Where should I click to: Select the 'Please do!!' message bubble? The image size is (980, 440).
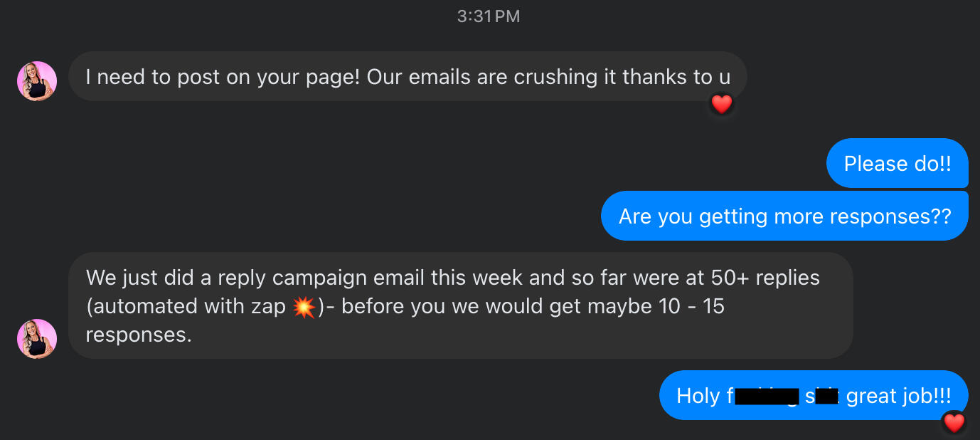click(x=897, y=164)
